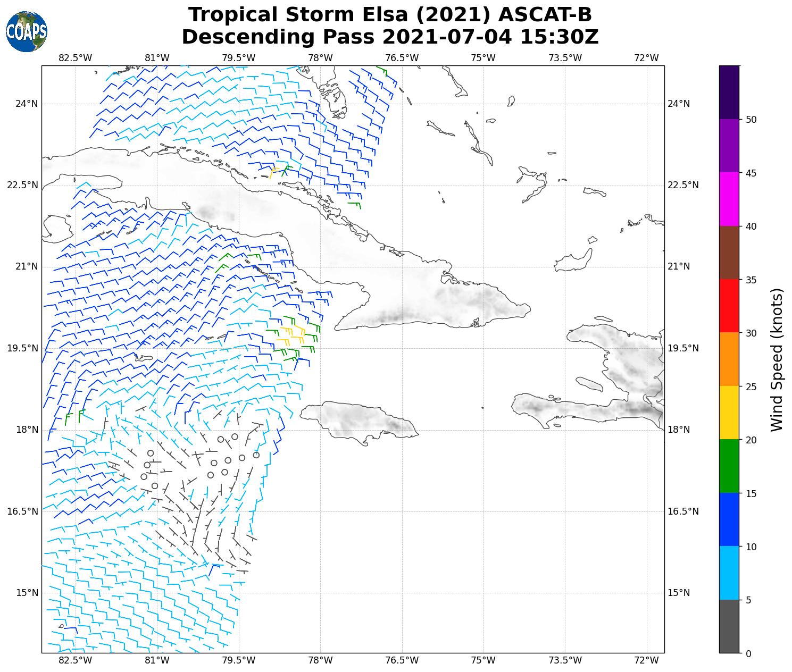
Task: Click the gray 0–5 knot colorbar band
Action: pyautogui.click(x=729, y=626)
